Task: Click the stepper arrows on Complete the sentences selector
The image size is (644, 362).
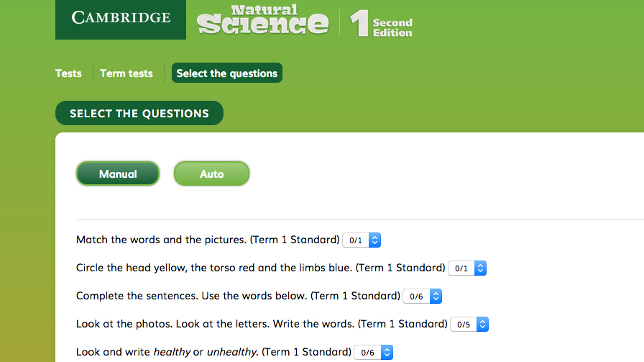Action: tap(436, 297)
